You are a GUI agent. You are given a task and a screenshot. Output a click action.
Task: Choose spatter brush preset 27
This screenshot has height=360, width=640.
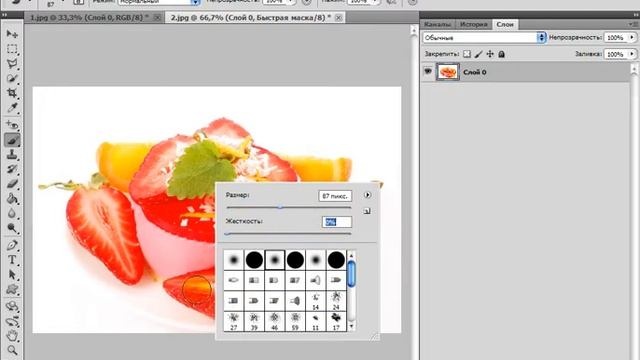(x=234, y=322)
